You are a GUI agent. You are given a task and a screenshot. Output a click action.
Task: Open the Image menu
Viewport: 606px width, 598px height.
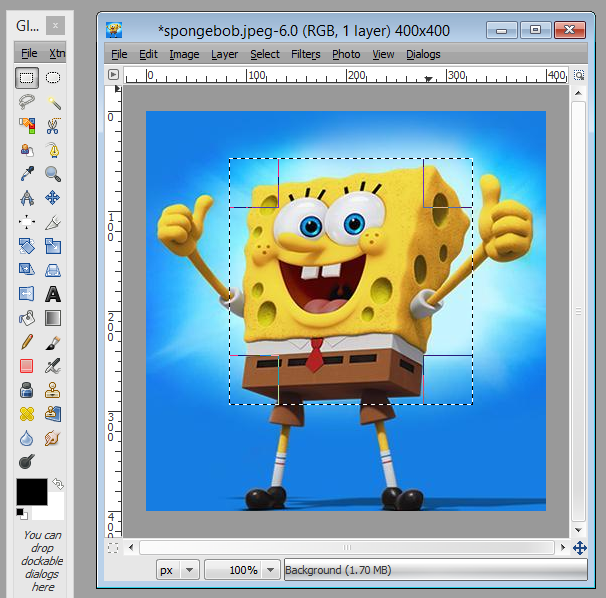[184, 54]
